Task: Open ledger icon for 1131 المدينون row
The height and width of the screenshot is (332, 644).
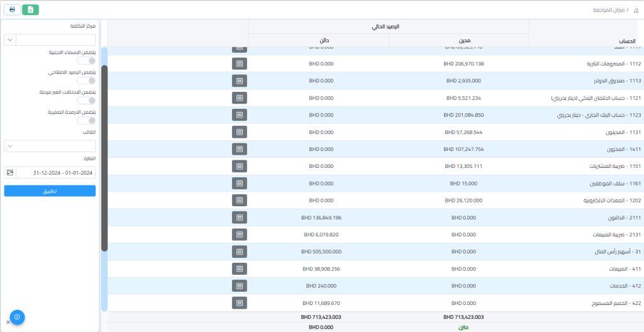Action: pyautogui.click(x=239, y=132)
